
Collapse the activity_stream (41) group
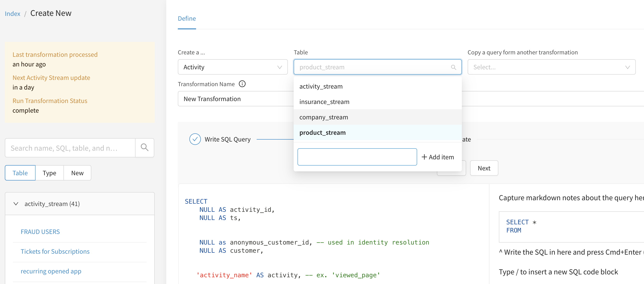click(16, 204)
